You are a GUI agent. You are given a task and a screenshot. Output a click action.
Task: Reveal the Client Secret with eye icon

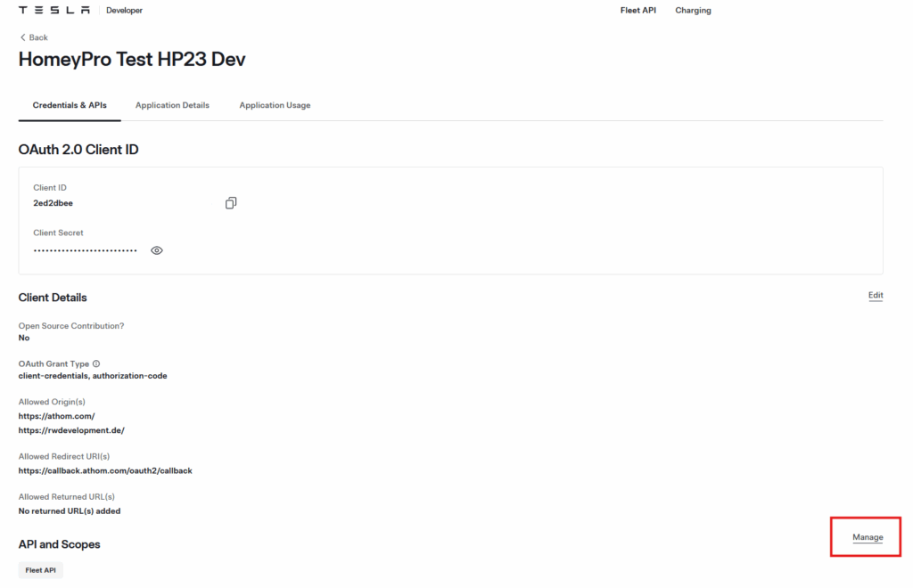(x=157, y=250)
